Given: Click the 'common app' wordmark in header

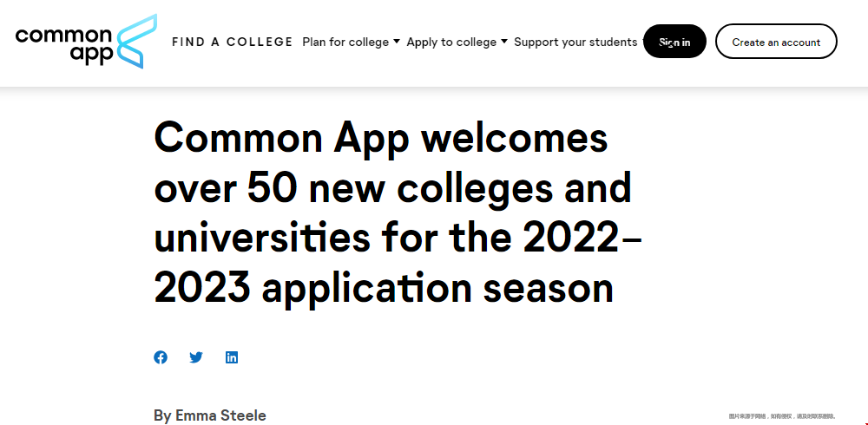Looking at the screenshot, I should [64, 45].
